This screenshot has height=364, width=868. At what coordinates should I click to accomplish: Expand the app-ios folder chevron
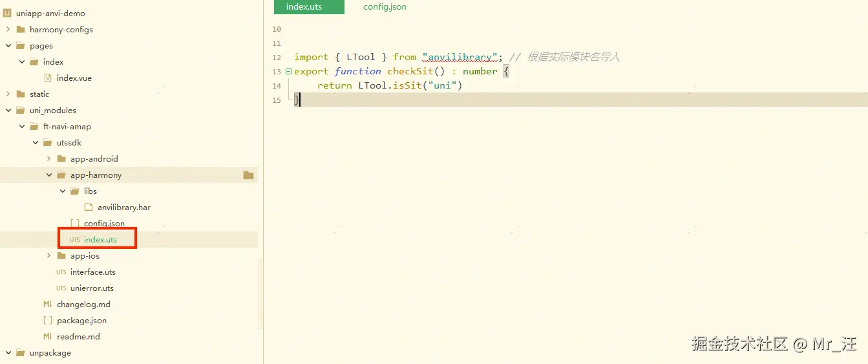click(49, 255)
